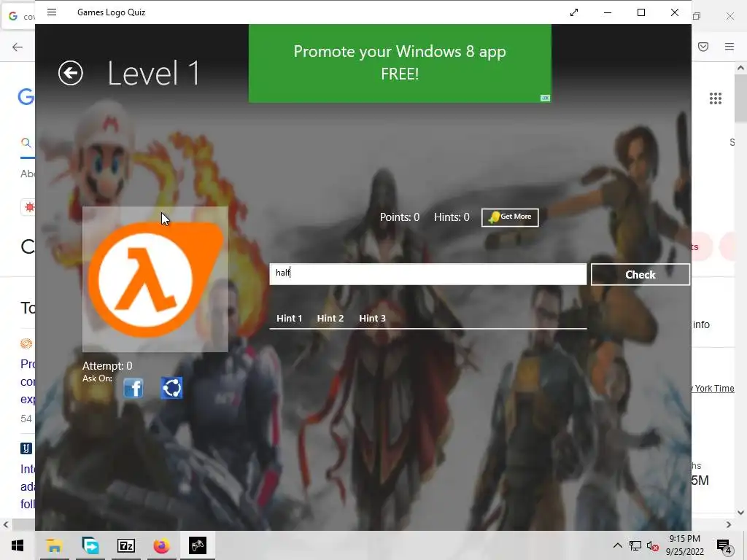Image resolution: width=747 pixels, height=560 pixels.
Task: Open Google apps grid in browser window
Action: click(716, 98)
